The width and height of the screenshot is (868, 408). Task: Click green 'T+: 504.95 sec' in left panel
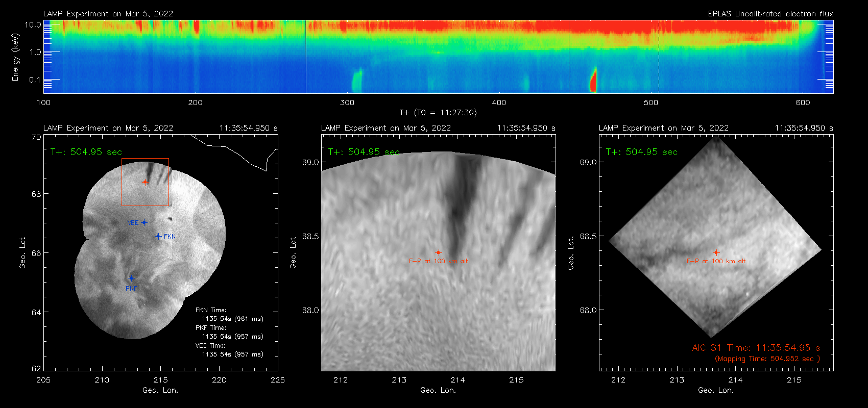click(86, 152)
